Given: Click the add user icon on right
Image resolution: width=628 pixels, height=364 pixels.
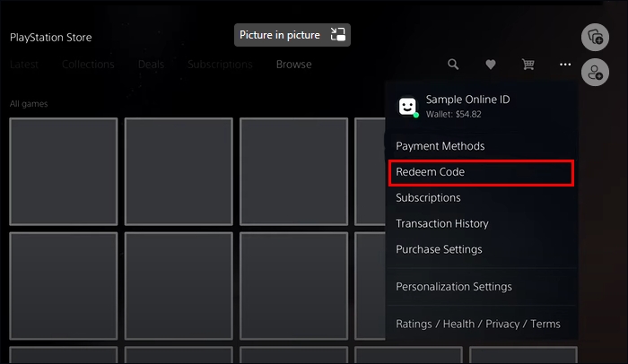Looking at the screenshot, I should (x=595, y=73).
